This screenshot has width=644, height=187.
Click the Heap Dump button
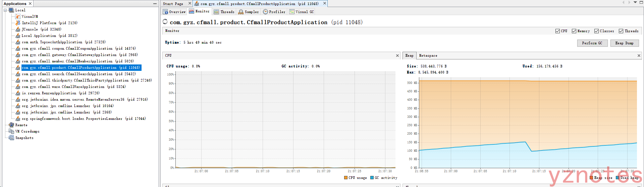(624, 43)
